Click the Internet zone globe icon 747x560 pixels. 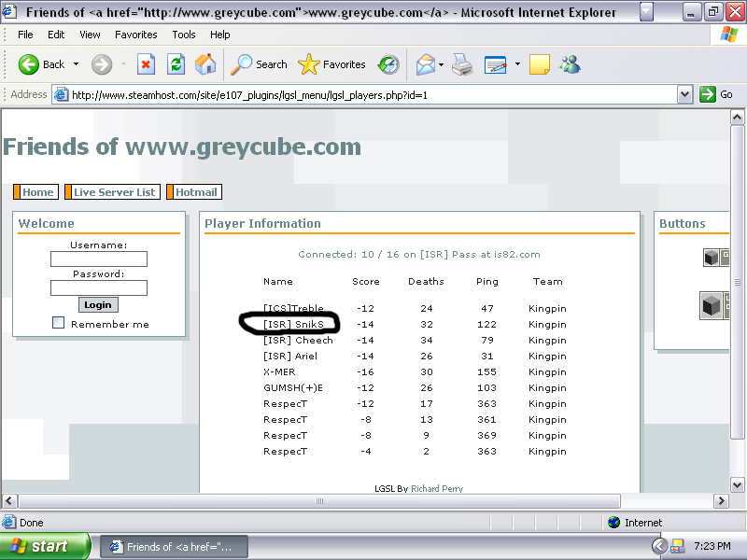click(613, 523)
